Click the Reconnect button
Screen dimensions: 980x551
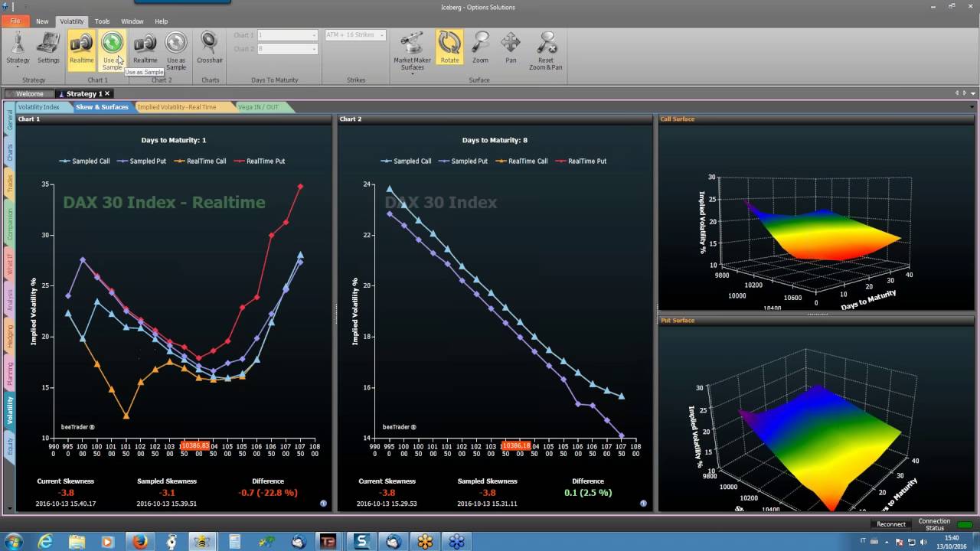pos(891,524)
